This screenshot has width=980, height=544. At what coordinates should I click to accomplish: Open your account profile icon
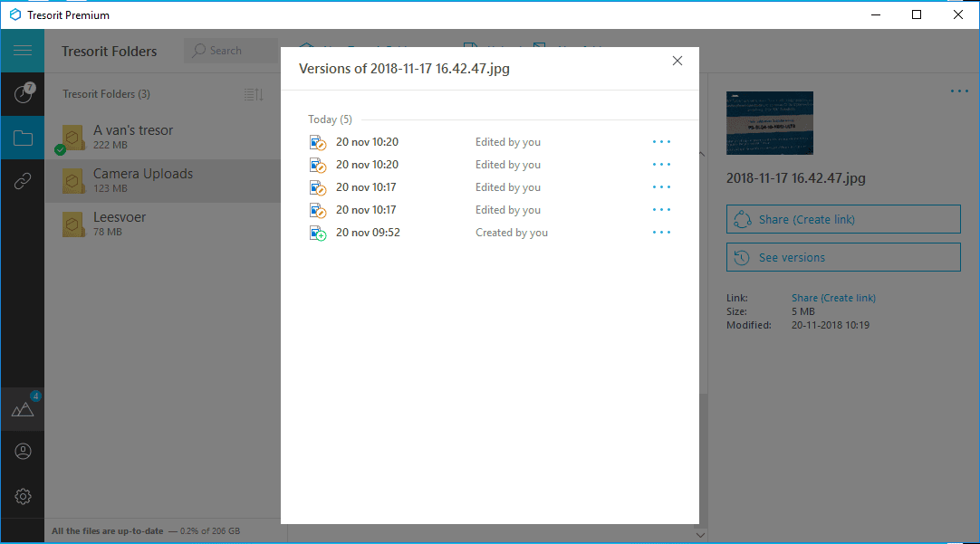coord(22,451)
